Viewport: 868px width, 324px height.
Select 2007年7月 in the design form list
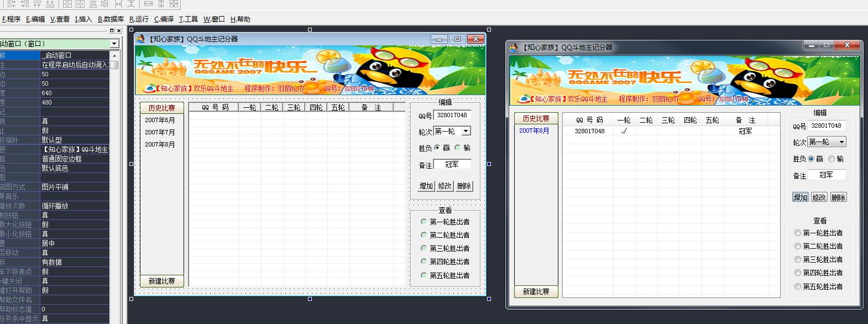point(160,132)
